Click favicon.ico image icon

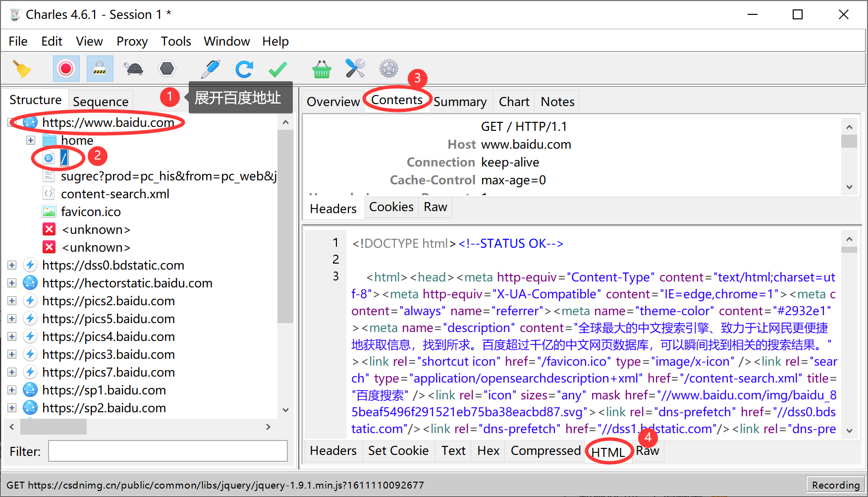point(49,212)
